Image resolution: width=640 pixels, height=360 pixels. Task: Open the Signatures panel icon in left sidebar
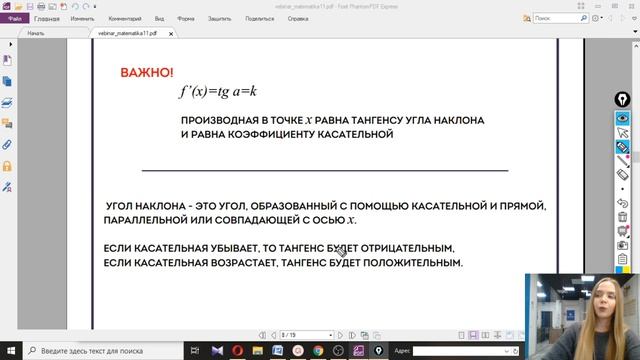[x=7, y=187]
